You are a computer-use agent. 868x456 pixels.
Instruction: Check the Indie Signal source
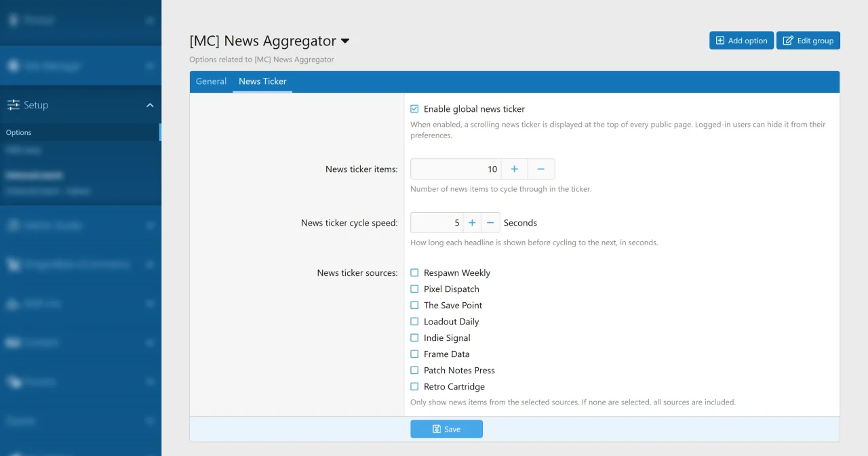414,338
